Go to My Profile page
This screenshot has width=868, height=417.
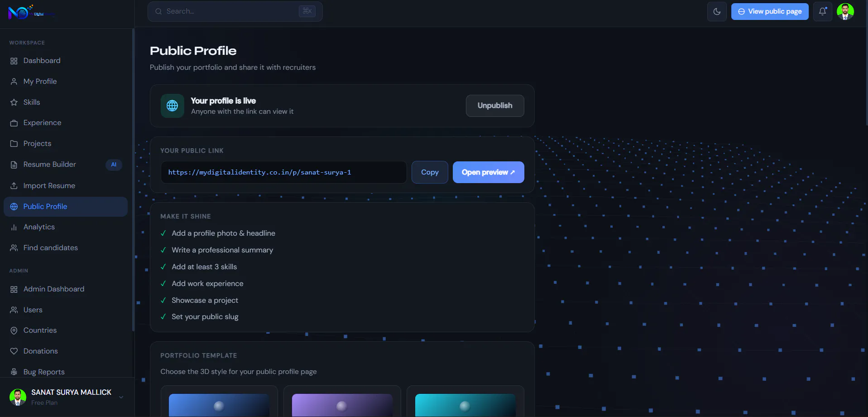point(66,82)
